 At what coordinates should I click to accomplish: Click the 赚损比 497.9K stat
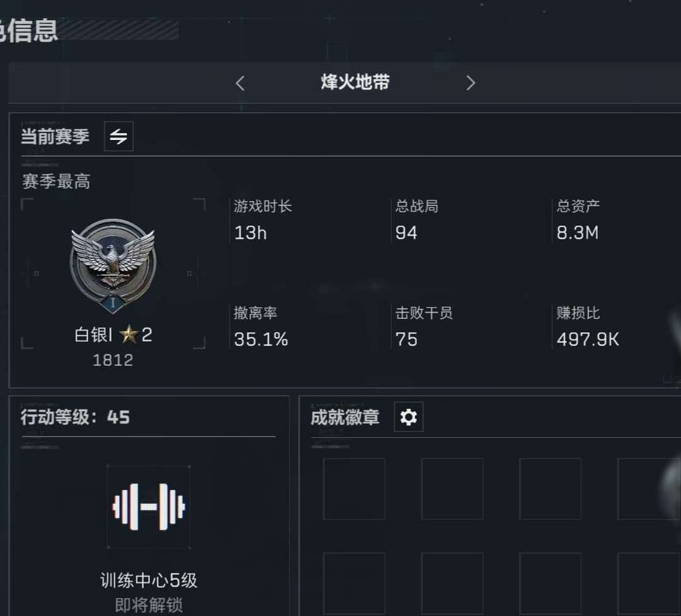pos(588,327)
